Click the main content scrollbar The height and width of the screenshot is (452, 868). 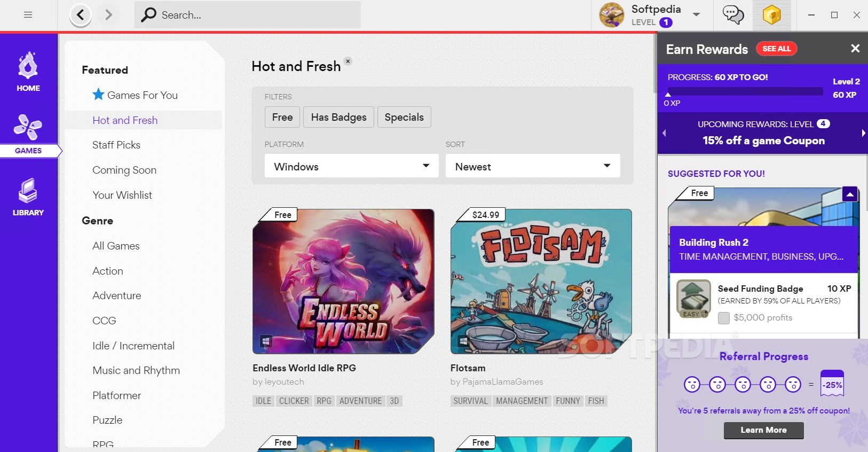point(655,63)
